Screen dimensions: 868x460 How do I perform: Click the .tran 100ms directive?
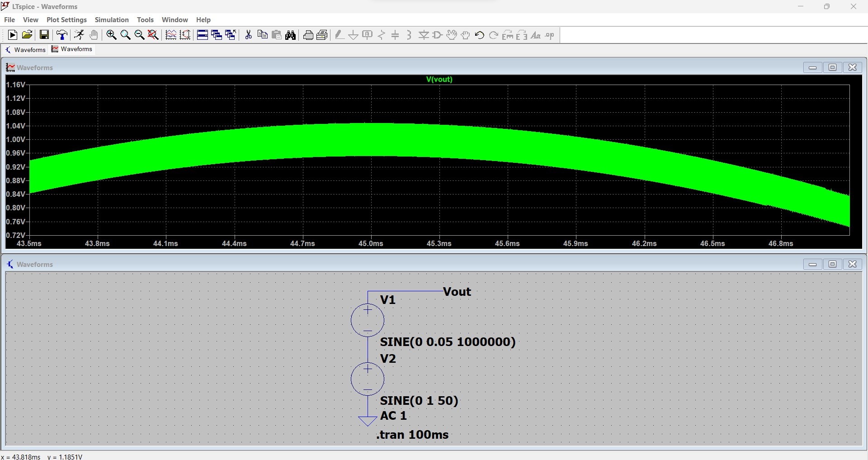click(412, 435)
